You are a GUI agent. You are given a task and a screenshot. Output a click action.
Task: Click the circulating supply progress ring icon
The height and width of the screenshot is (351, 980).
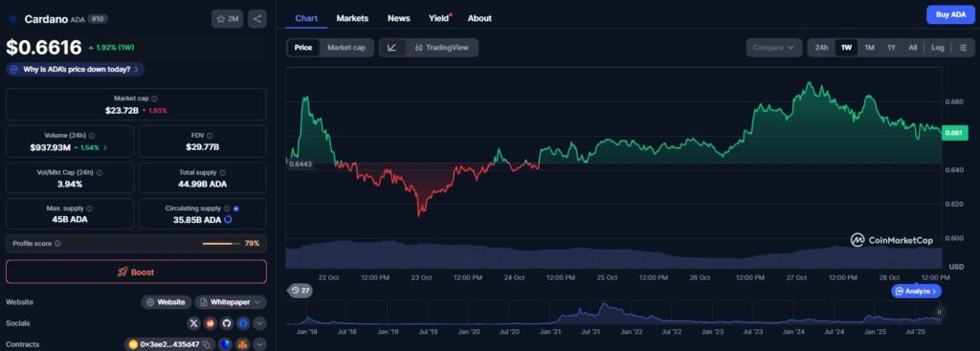[x=228, y=220]
